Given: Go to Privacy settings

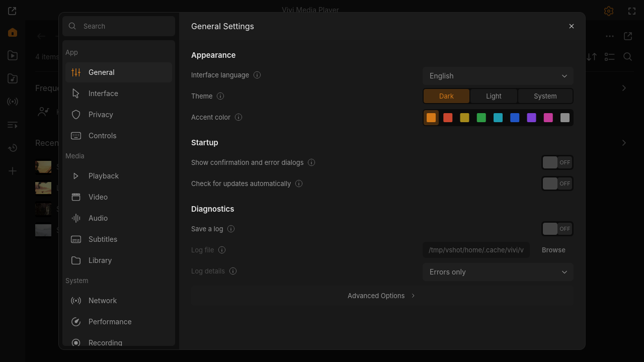Looking at the screenshot, I should pos(119,115).
